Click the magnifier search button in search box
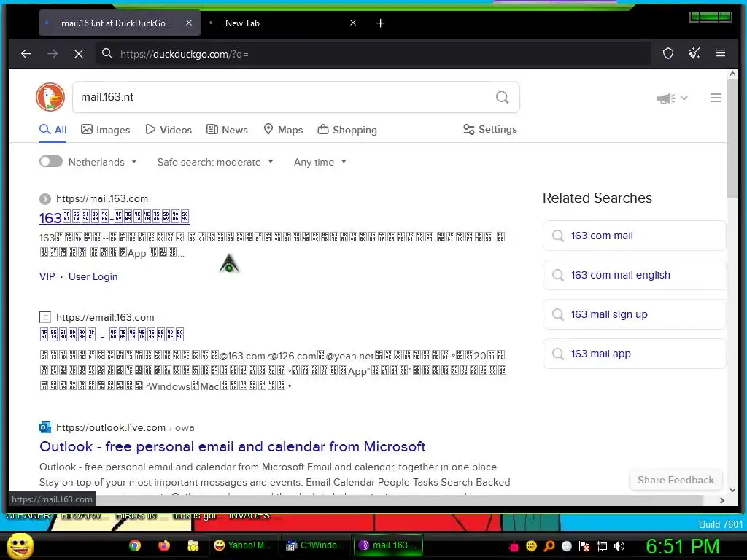The width and height of the screenshot is (747, 560). tap(502, 97)
